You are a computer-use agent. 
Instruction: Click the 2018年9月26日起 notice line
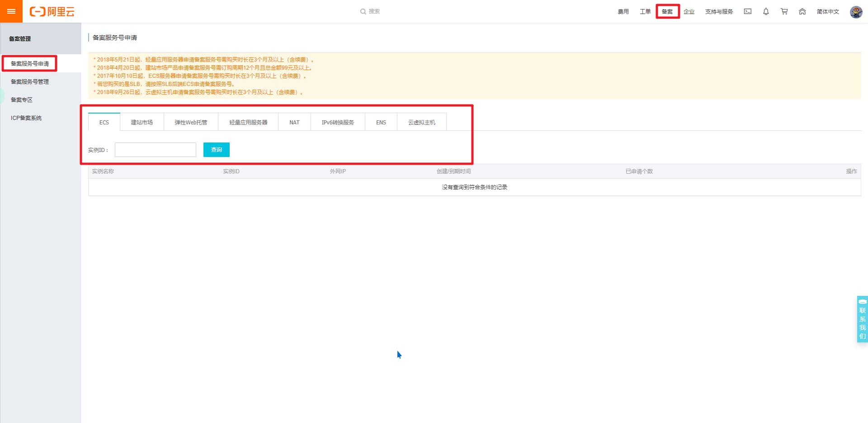click(x=198, y=92)
